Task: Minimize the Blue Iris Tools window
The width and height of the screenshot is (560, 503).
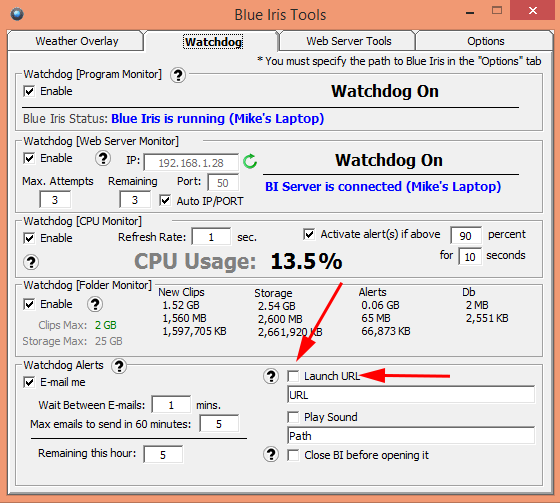Action: click(470, 13)
